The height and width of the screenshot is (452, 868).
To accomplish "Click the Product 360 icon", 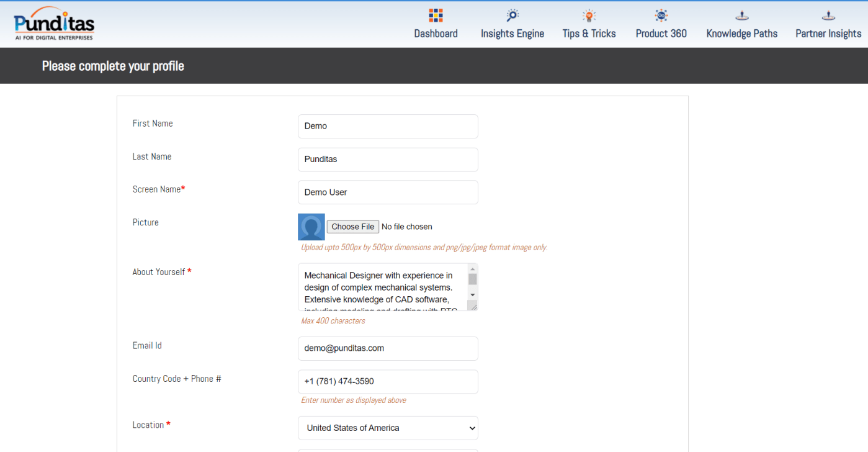I will tap(661, 16).
